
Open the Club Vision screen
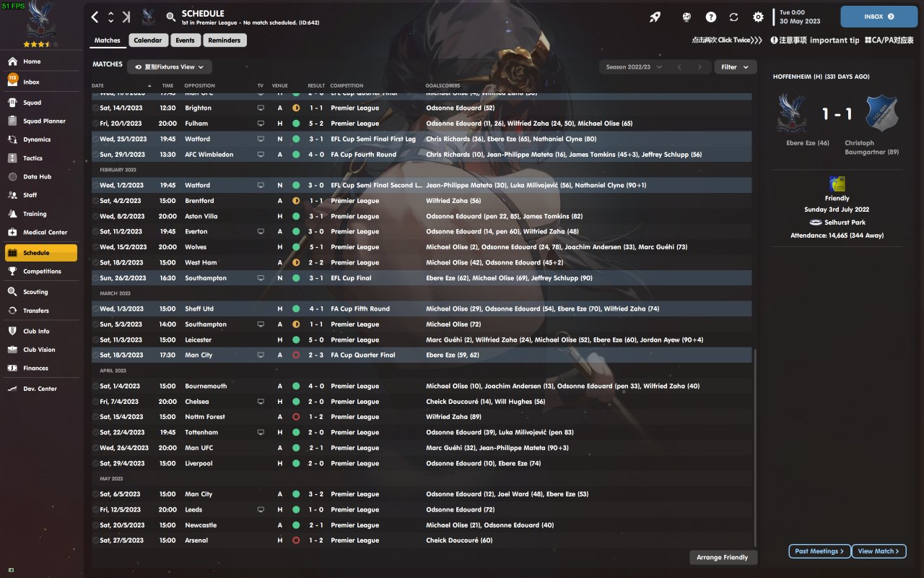[40, 350]
